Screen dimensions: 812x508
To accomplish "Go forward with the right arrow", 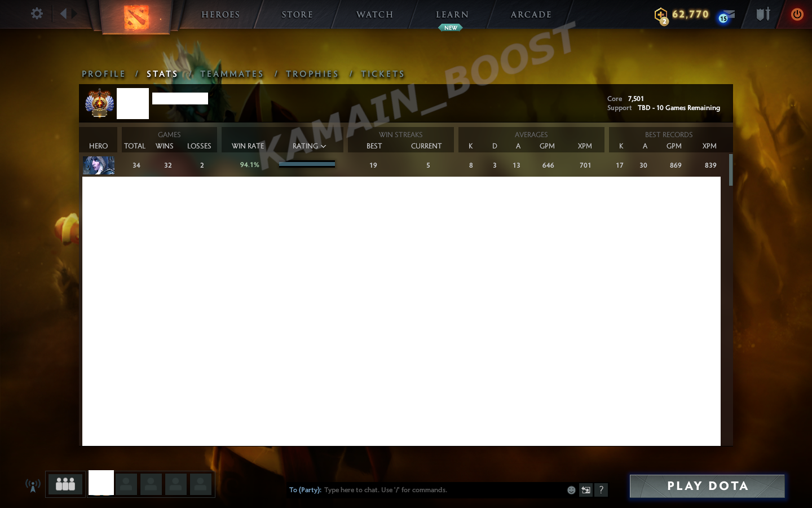I will 74,14.
